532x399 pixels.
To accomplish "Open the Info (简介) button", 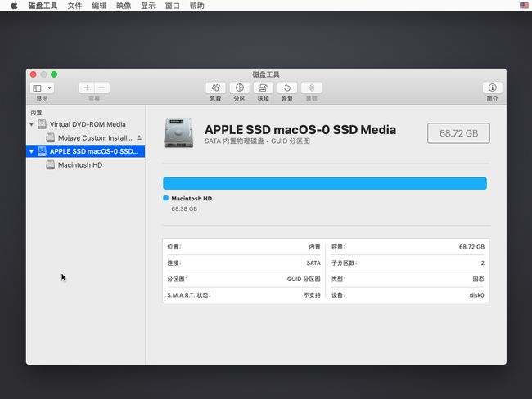I will 492,87.
